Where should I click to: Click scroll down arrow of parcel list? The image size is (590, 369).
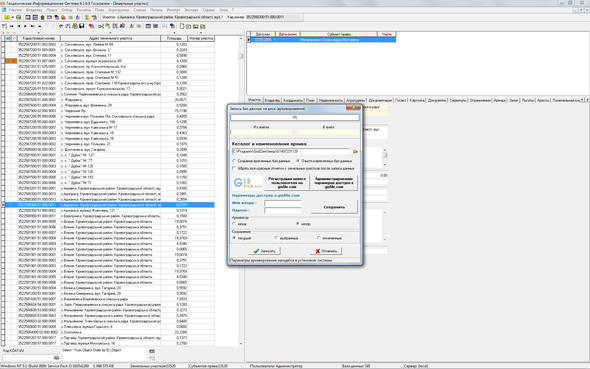(x=241, y=344)
